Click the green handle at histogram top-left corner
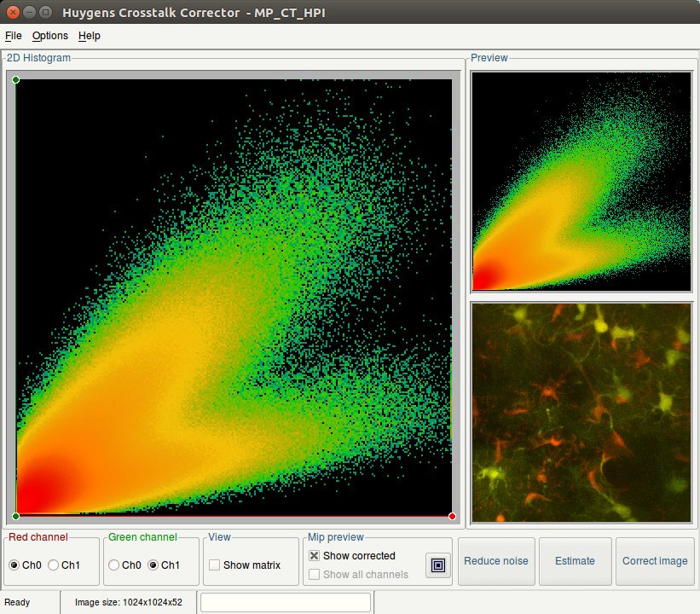This screenshot has width=700, height=614. (16, 80)
